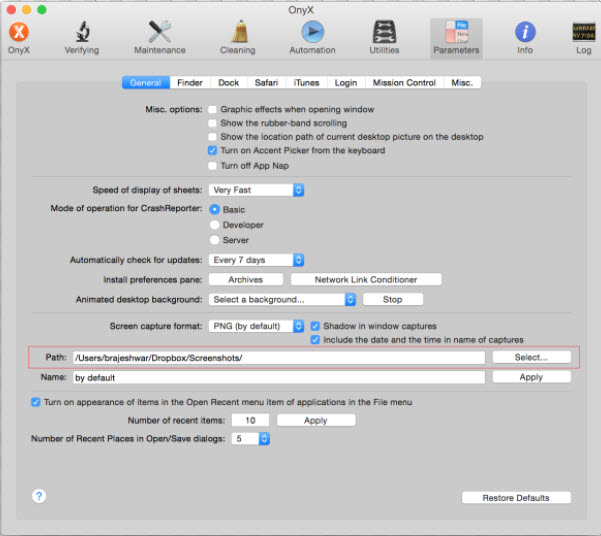
Task: Click the Network Link Conditioner button
Action: point(366,280)
